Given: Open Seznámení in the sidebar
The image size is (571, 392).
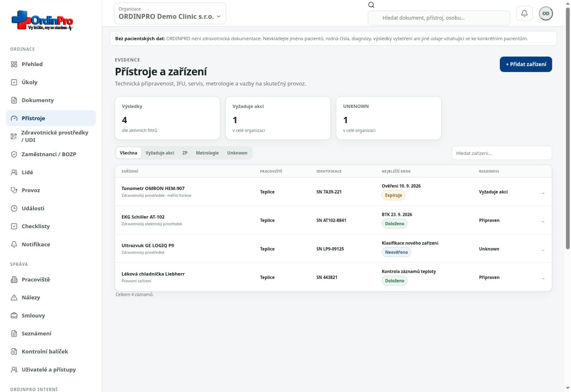Looking at the screenshot, I should pyautogui.click(x=51, y=334).
